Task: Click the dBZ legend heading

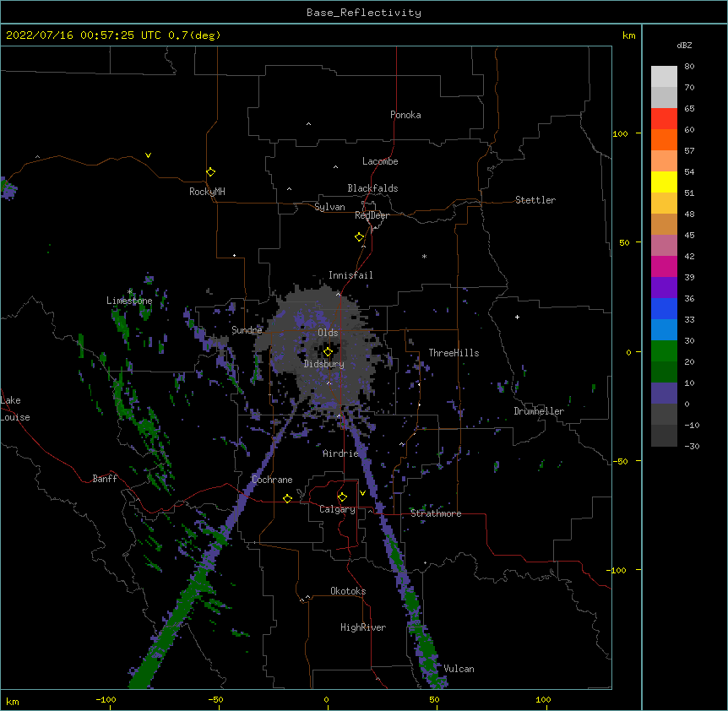Action: (x=684, y=45)
